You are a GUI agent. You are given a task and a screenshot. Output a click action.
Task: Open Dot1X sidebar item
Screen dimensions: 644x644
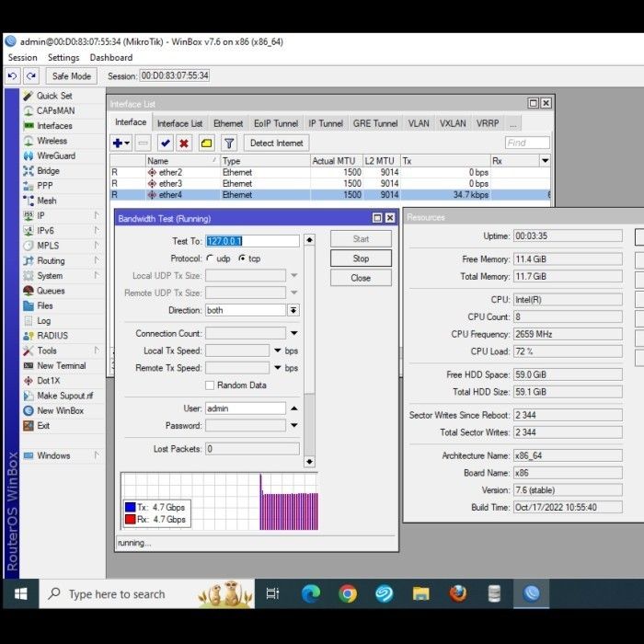(x=49, y=381)
